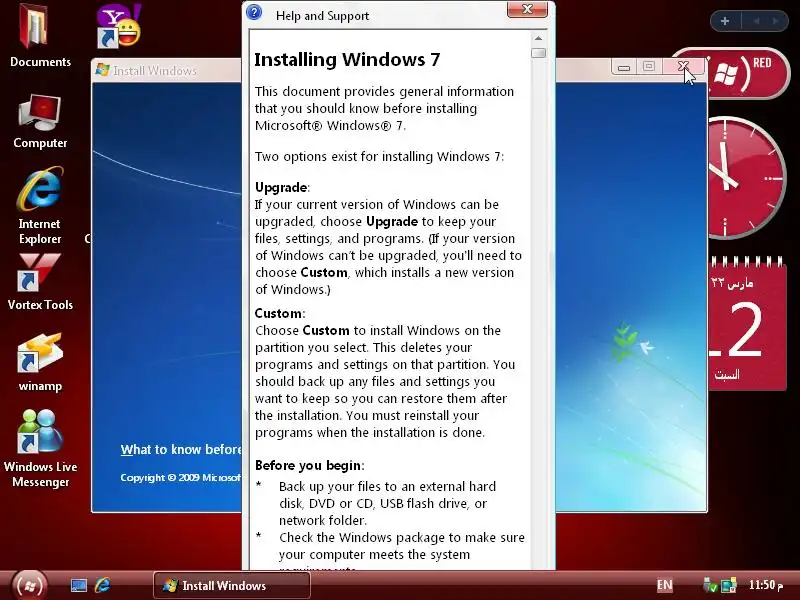The height and width of the screenshot is (600, 800).
Task: Click the RED Windows logo gadget
Action: [x=733, y=73]
